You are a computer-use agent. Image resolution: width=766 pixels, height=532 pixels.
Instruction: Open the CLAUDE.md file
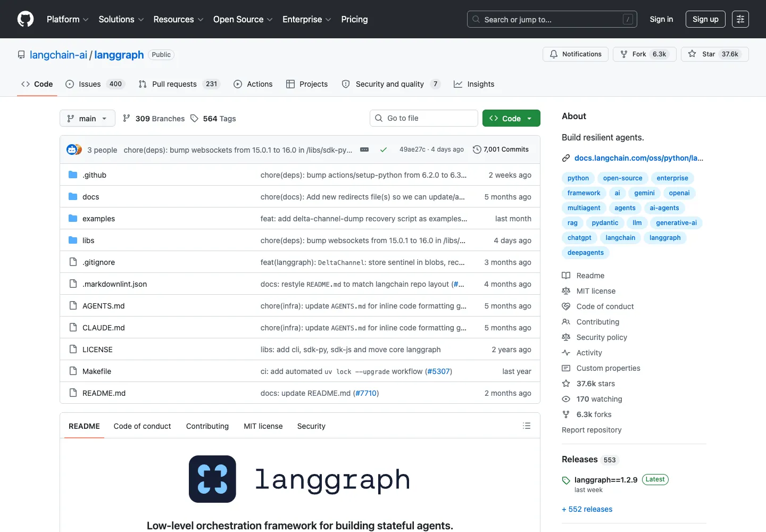104,328
